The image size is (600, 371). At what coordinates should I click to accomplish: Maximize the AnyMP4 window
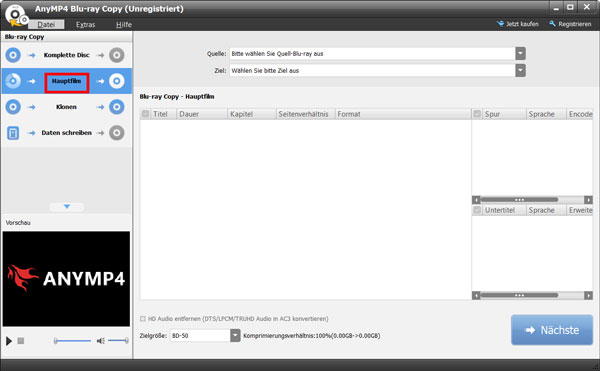(571, 7)
